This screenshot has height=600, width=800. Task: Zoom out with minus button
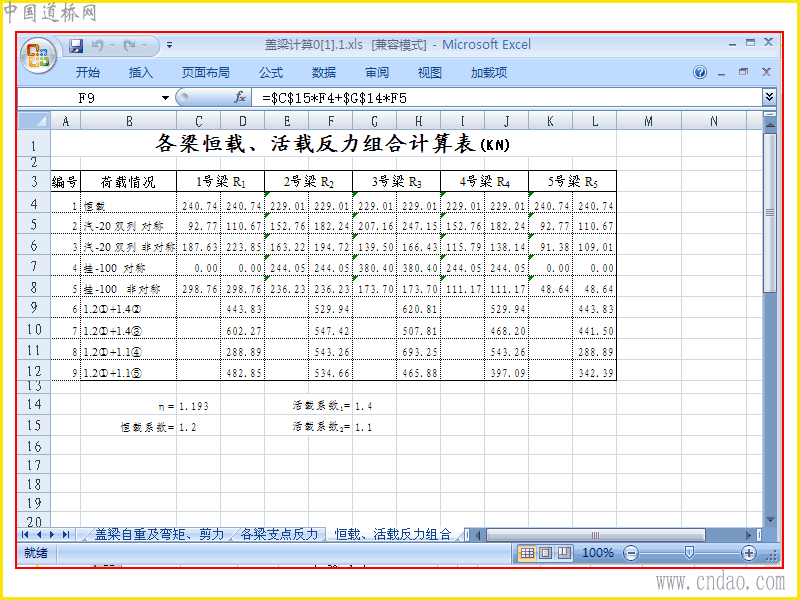631,553
